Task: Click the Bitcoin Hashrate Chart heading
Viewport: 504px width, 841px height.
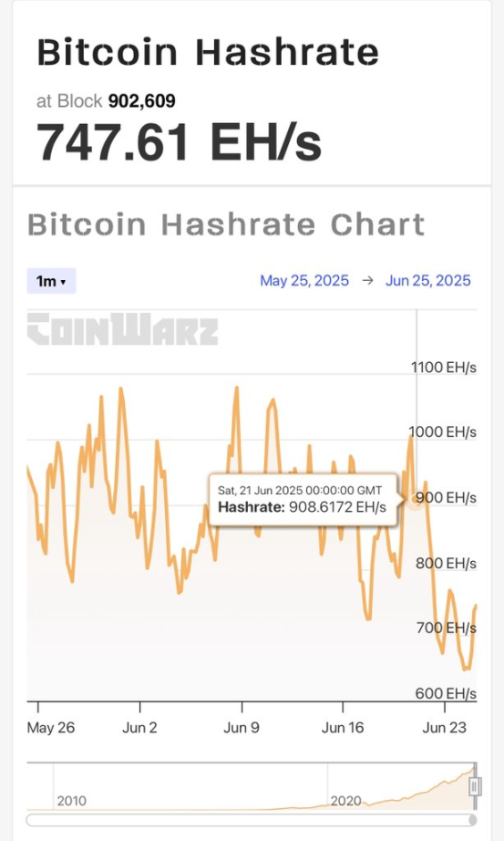Action: coord(226,224)
